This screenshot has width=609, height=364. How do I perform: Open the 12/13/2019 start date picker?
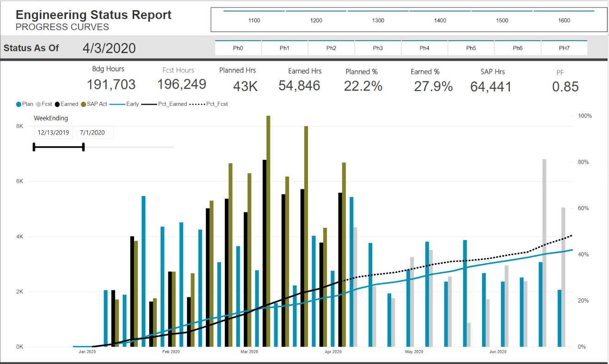(53, 133)
